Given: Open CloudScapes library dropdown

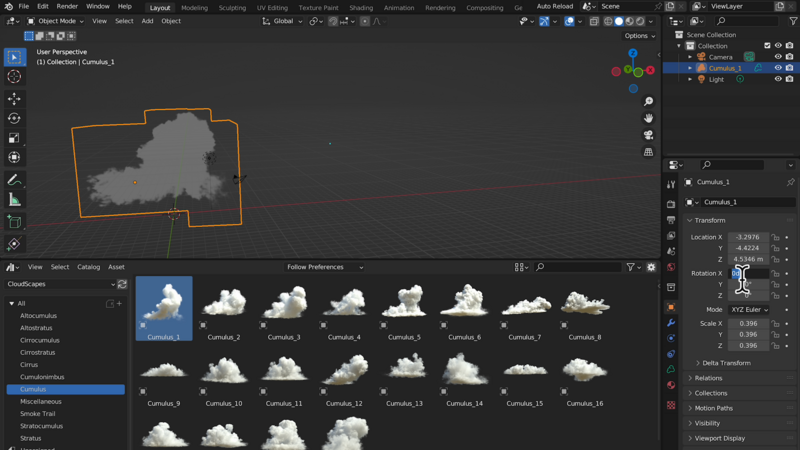Looking at the screenshot, I should point(60,284).
